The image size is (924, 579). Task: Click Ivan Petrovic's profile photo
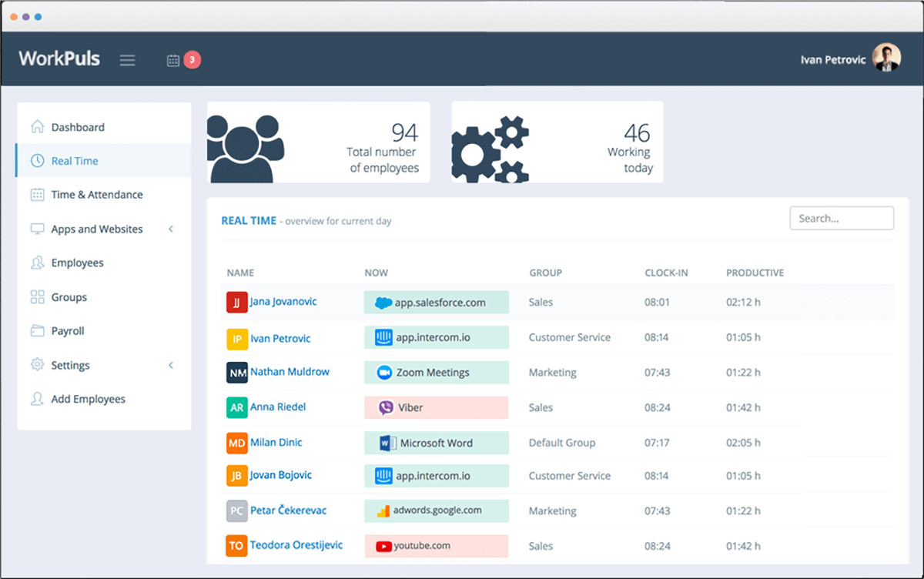(x=887, y=58)
